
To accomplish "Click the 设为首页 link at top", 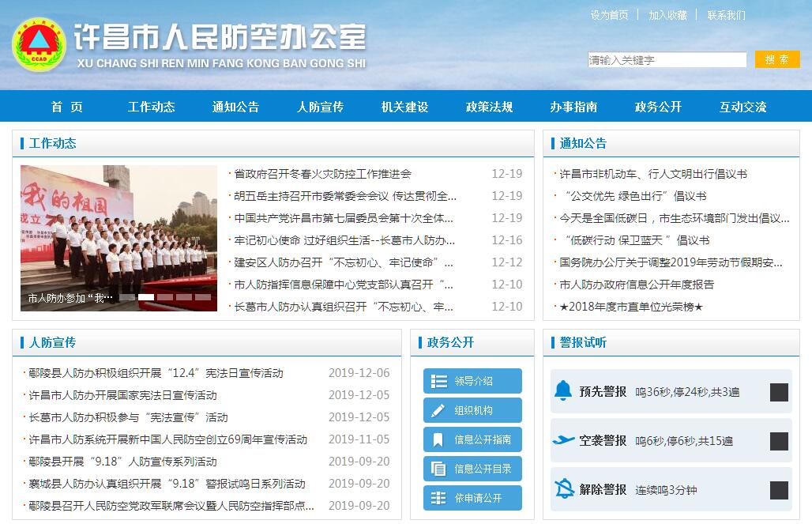I will coord(609,15).
